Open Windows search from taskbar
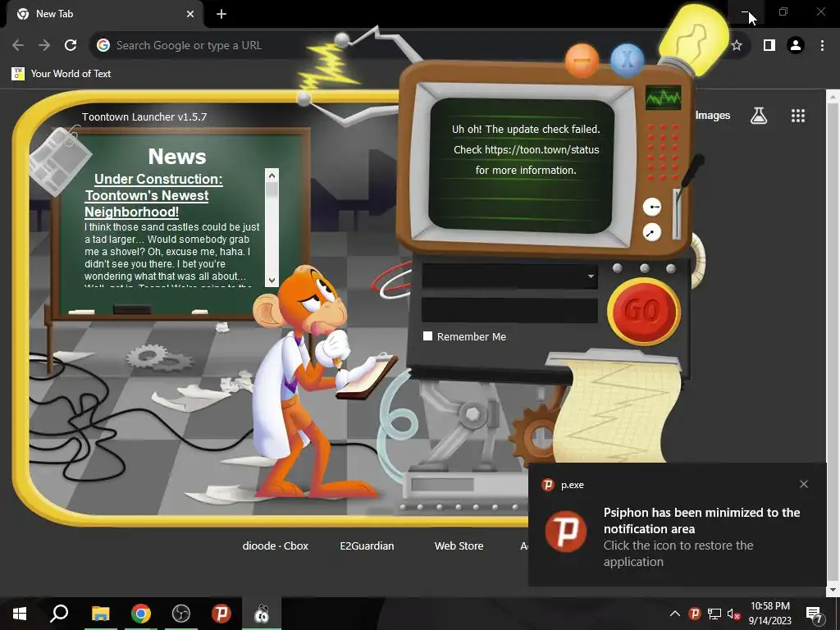The height and width of the screenshot is (630, 840). [59, 614]
